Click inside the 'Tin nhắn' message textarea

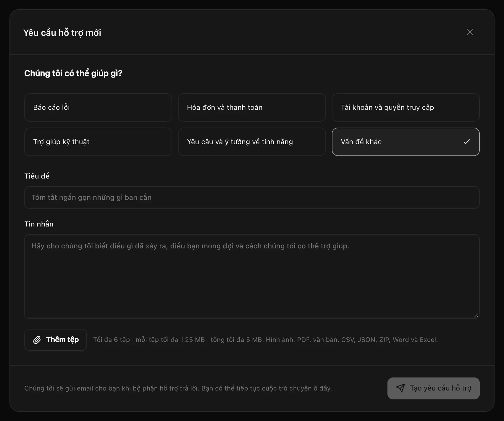(252, 277)
